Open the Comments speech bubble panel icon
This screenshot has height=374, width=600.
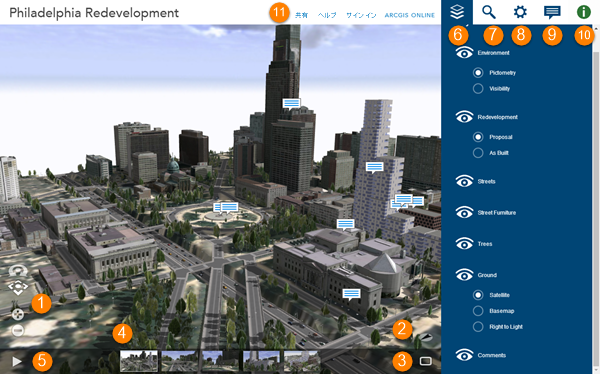(x=552, y=12)
